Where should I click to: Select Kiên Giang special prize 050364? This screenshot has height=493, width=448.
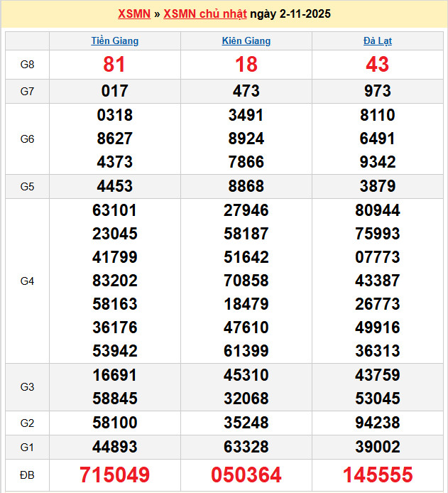tap(246, 475)
